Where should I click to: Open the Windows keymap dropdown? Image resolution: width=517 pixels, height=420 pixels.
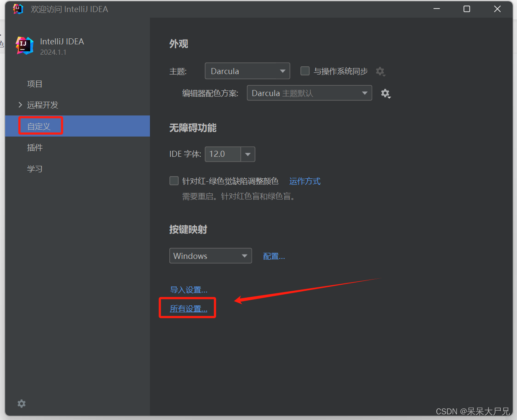coord(211,256)
